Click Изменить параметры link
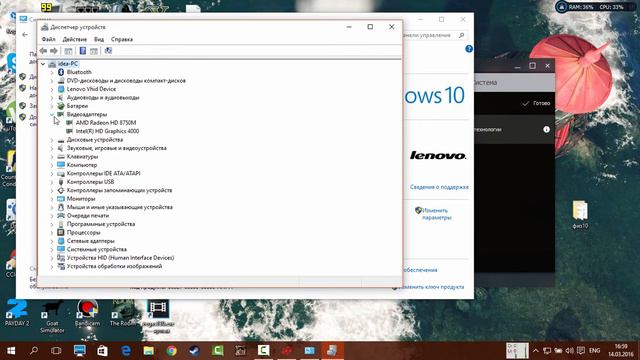The width and height of the screenshot is (640, 360). tap(436, 214)
